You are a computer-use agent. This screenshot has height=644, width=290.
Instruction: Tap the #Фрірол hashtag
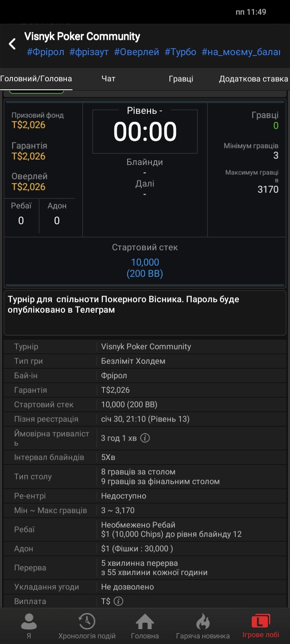[x=46, y=52]
